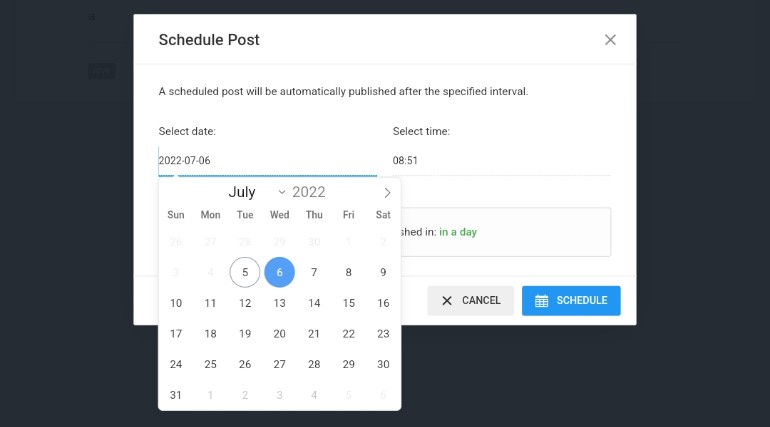
Task: Click the Select time field showing 08:51
Action: click(501, 160)
